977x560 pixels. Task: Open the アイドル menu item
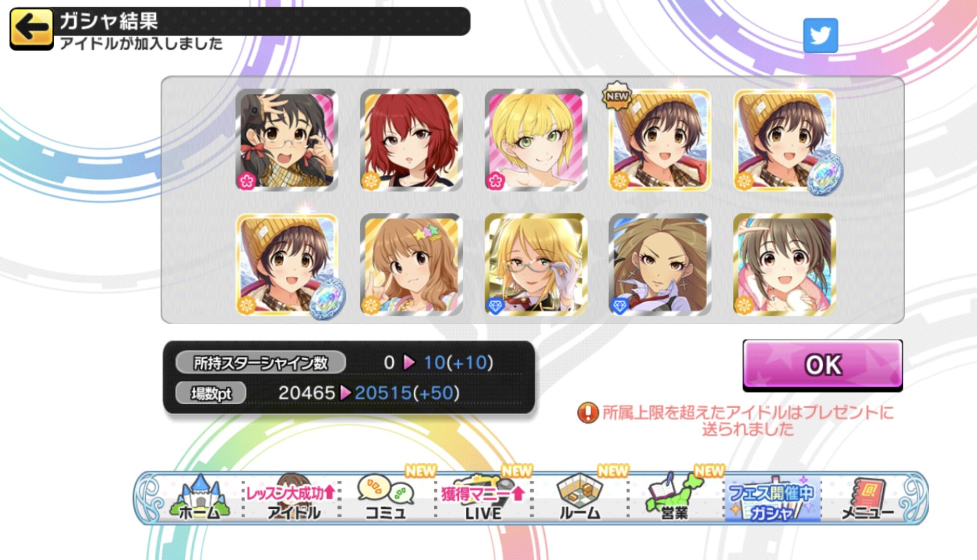tap(292, 497)
